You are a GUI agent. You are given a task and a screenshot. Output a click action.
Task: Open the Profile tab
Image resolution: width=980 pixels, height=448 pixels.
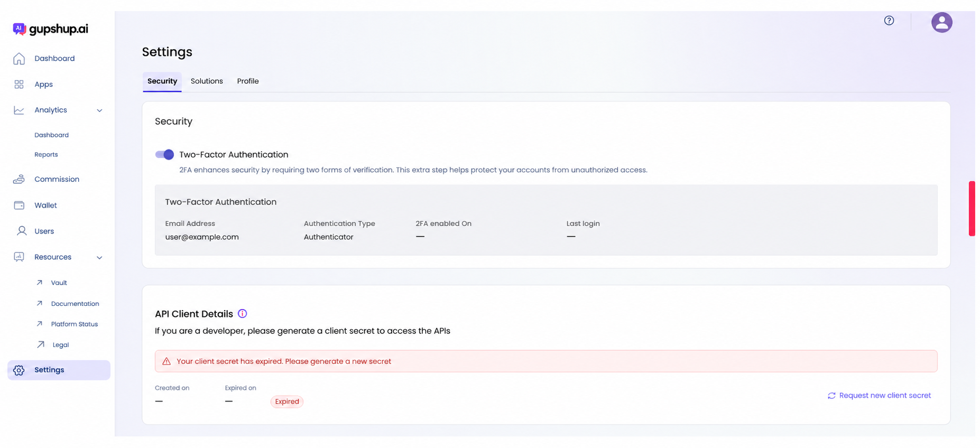pos(248,81)
